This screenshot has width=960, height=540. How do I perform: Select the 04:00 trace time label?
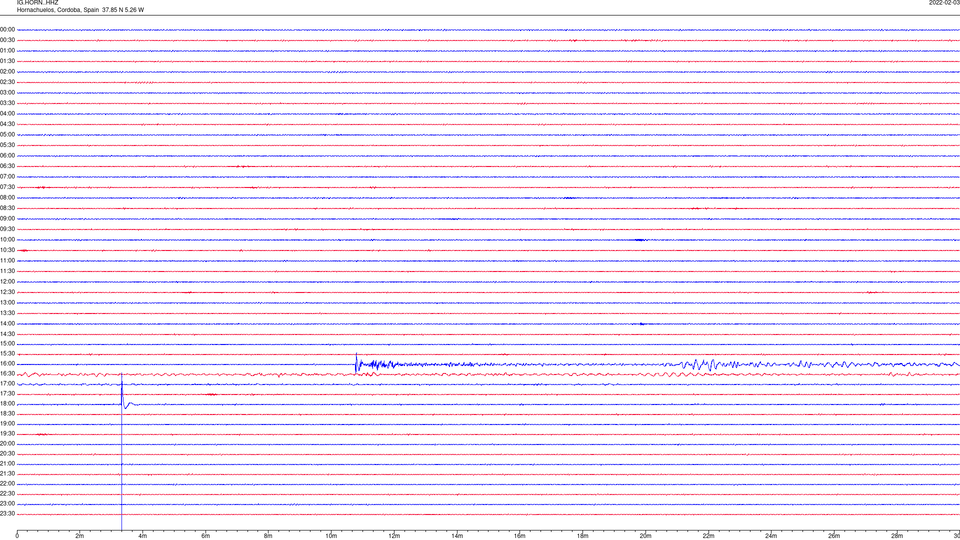[x=7, y=113]
